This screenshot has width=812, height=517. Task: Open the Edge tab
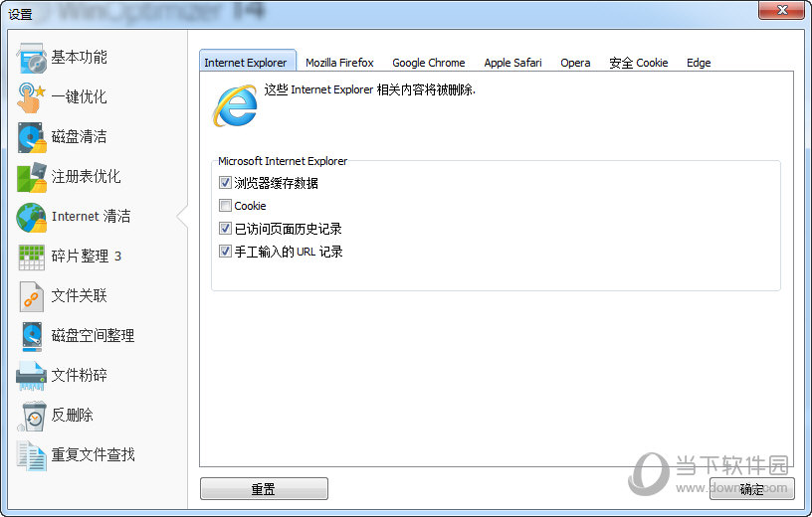pyautogui.click(x=699, y=63)
